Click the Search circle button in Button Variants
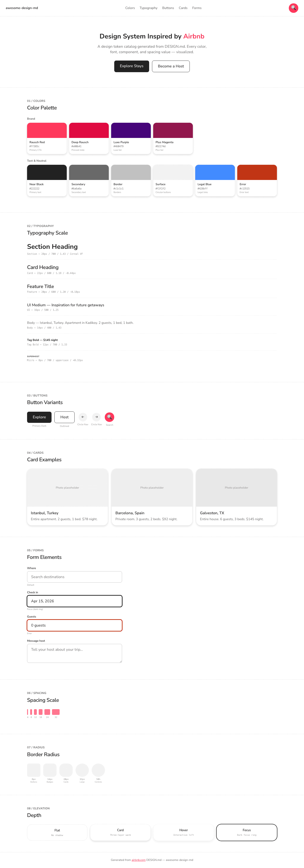The width and height of the screenshot is (304, 868). 109,417
